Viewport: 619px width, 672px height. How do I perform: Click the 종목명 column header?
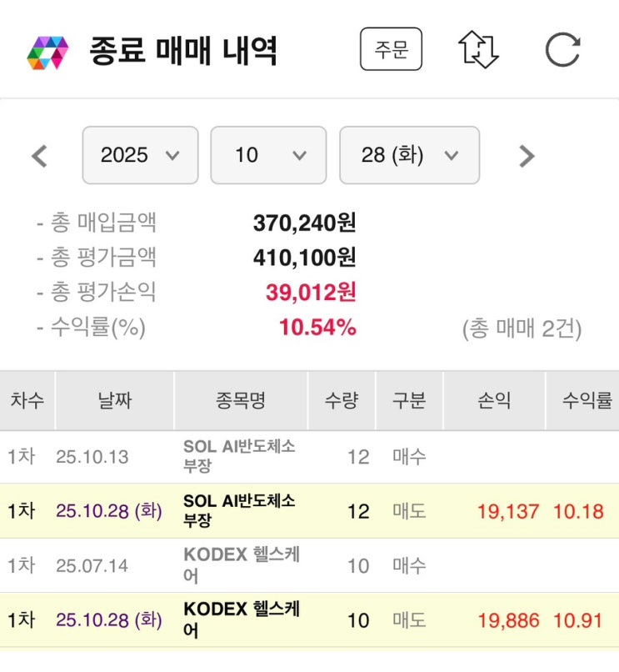tap(240, 400)
